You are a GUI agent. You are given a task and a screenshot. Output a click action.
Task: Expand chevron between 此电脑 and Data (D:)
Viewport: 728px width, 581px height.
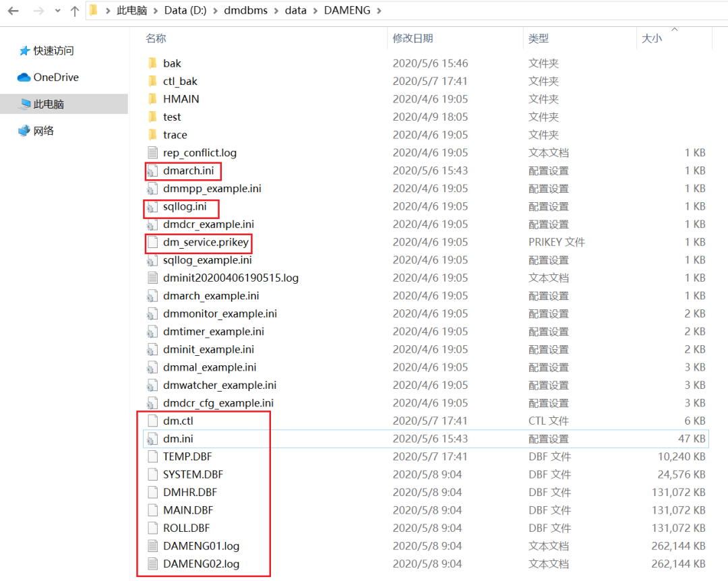[x=156, y=11]
